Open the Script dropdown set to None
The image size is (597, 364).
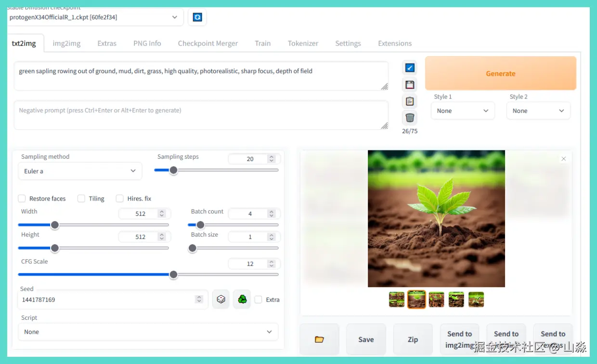[148, 332]
